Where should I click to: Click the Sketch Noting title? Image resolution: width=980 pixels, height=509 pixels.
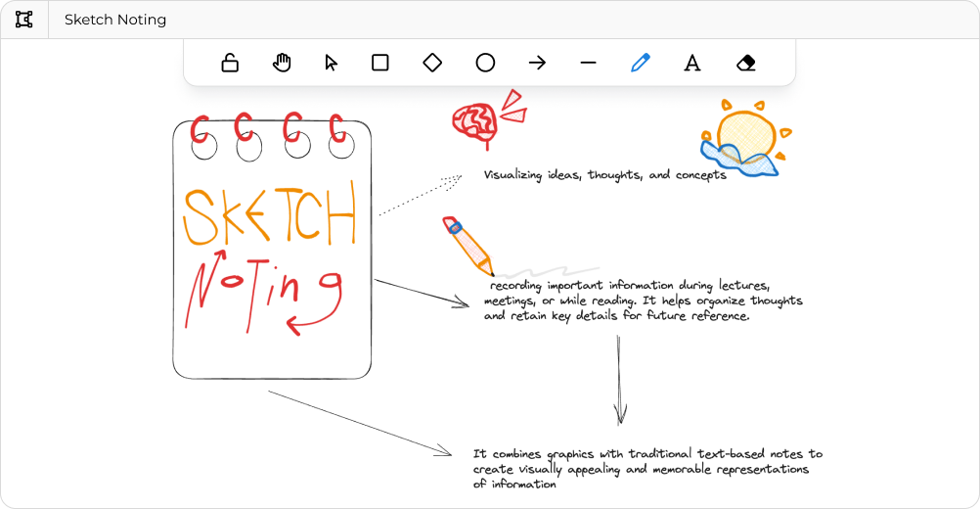pyautogui.click(x=115, y=20)
